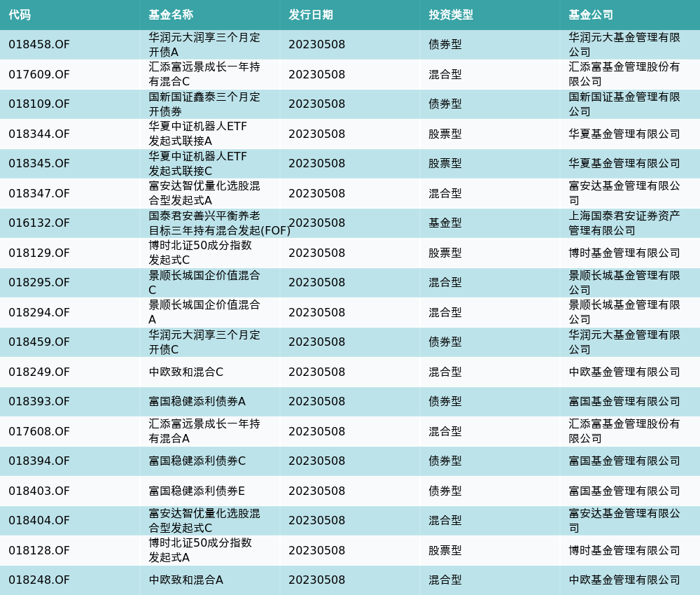Image resolution: width=700 pixels, height=595 pixels.
Task: Click company 国新国证基金管理有限公司
Action: [x=624, y=104]
